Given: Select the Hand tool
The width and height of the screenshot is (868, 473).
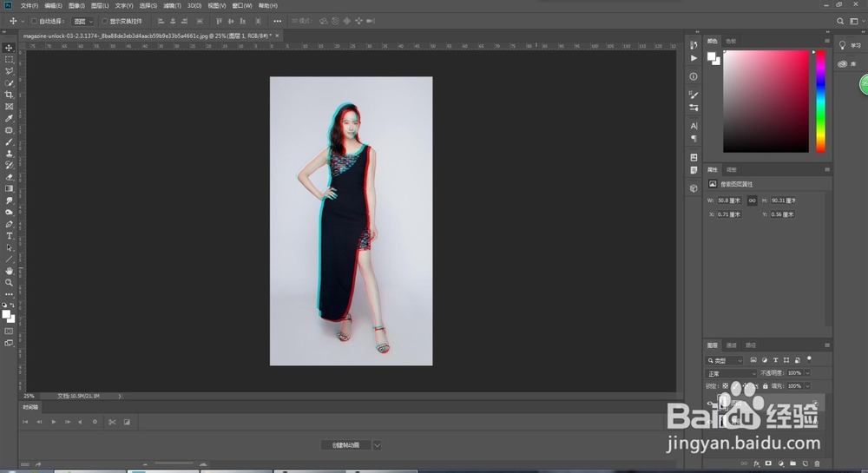Looking at the screenshot, I should (x=9, y=271).
